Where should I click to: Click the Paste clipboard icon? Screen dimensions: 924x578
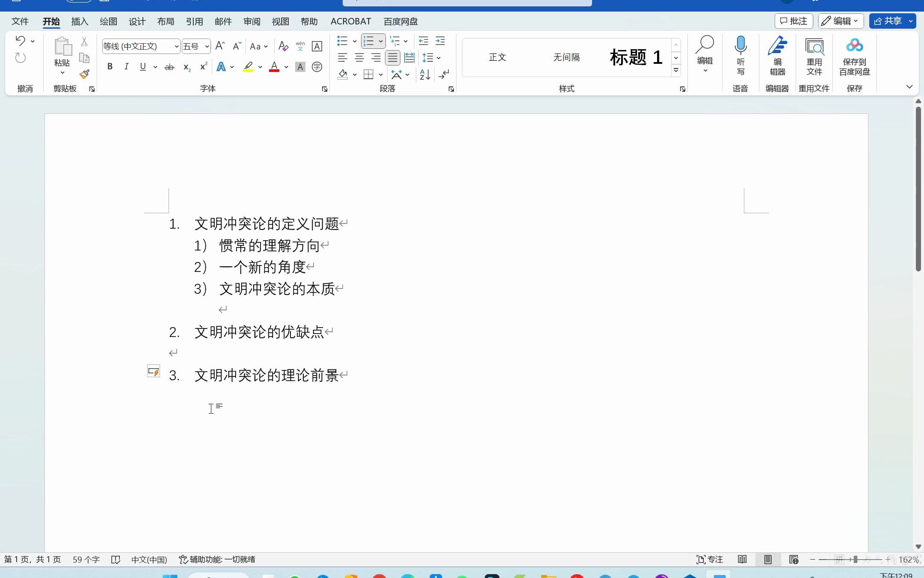point(62,47)
